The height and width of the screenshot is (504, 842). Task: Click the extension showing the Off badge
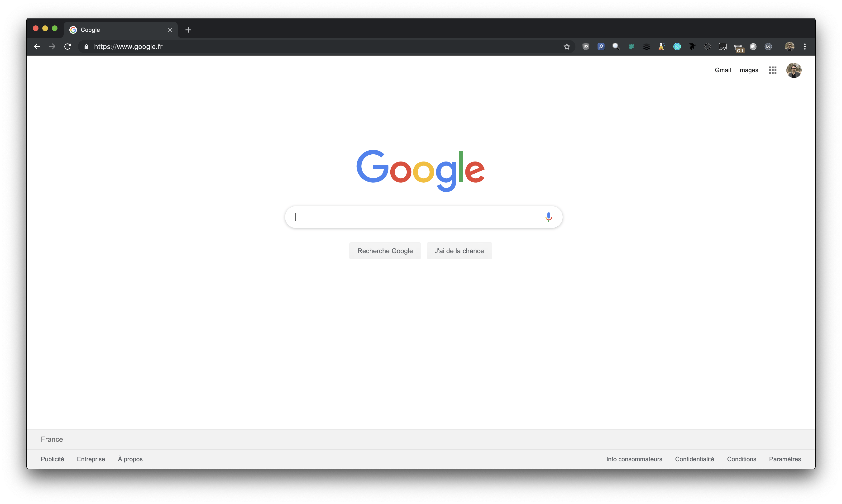point(738,48)
